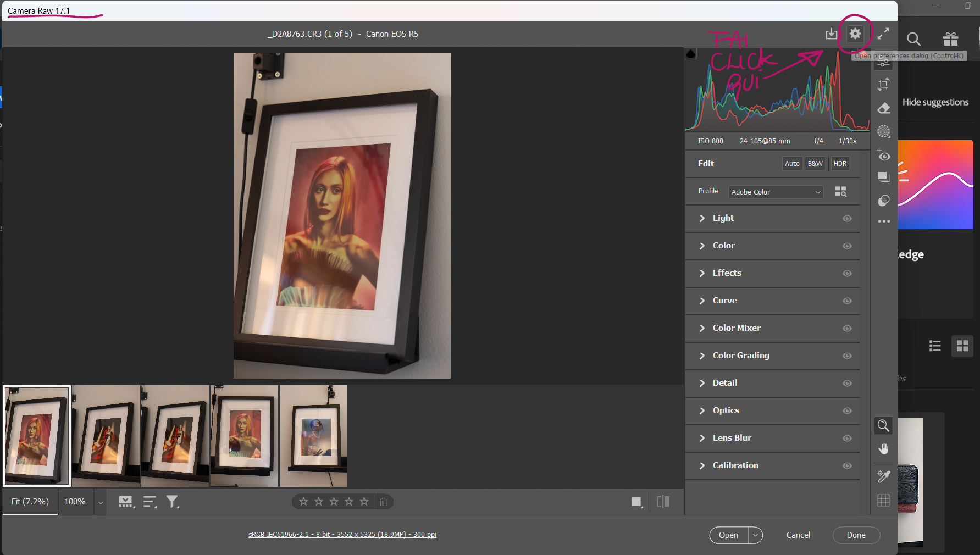Switch to grid view in Photoshop window
Image resolution: width=980 pixels, height=555 pixels.
(962, 346)
